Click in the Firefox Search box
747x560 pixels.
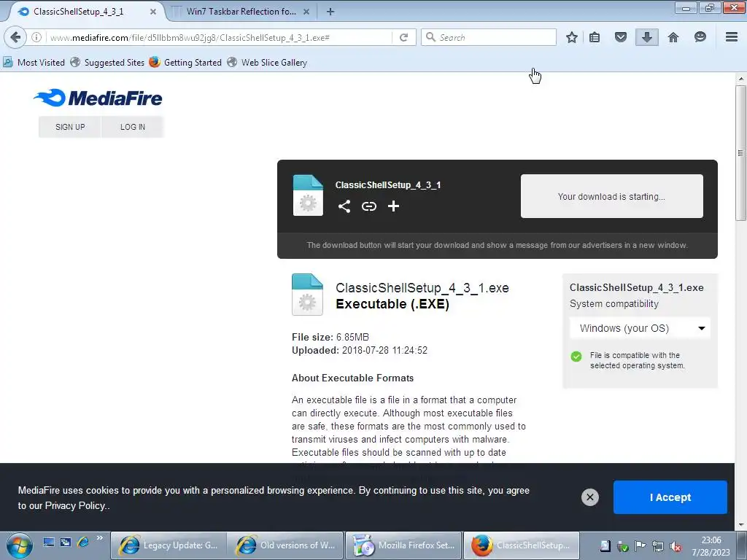tap(489, 37)
